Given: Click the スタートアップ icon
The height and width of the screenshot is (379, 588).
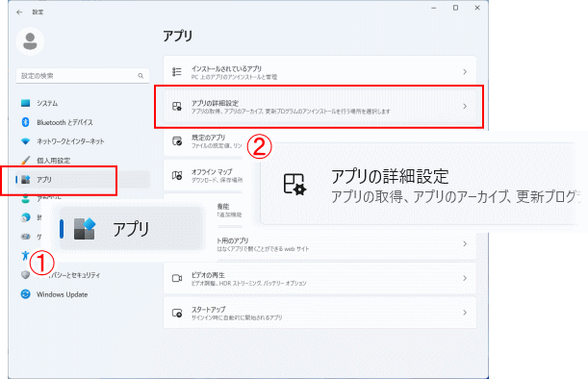Looking at the screenshot, I should (177, 313).
